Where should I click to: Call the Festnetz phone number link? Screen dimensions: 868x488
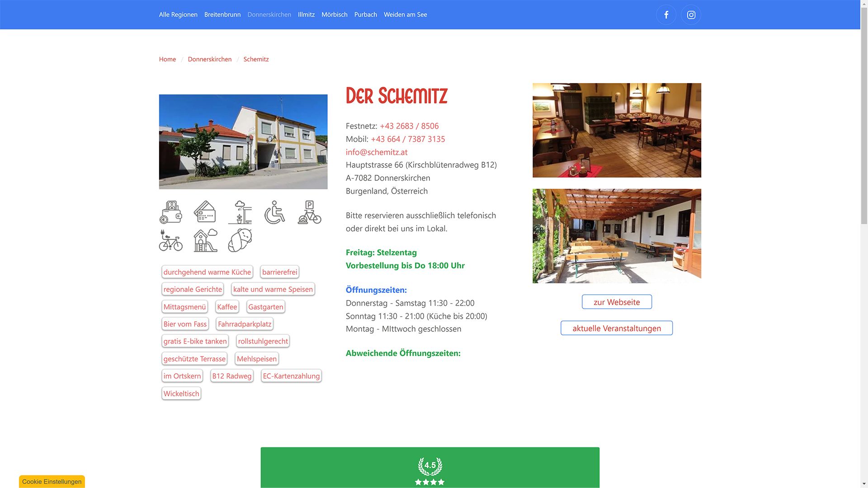(409, 126)
